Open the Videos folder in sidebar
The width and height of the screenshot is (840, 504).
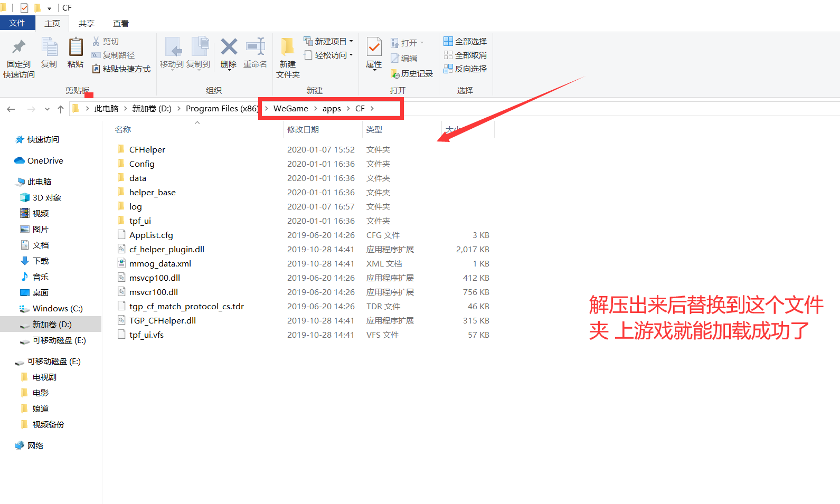coord(34,213)
